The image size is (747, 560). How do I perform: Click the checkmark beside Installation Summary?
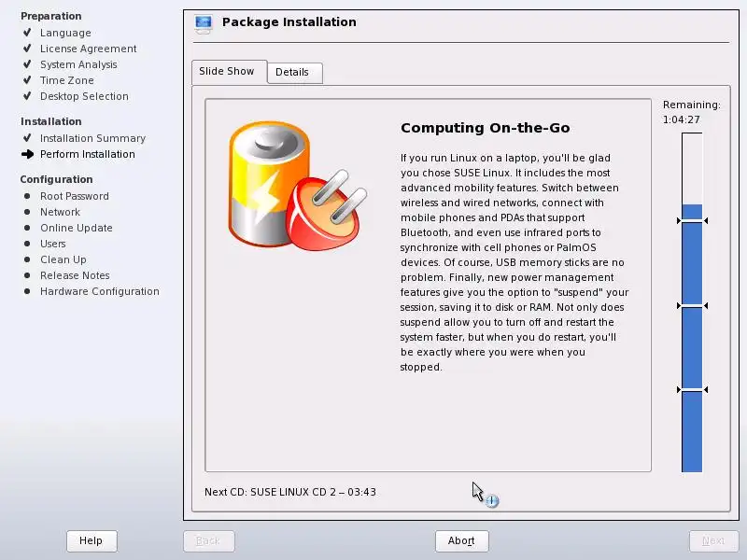pyautogui.click(x=27, y=137)
